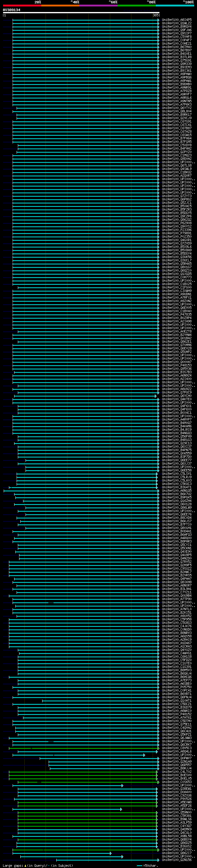197x868 pixels.
Task: Click the Large gaps legend text
Action: pyautogui.click(x=38, y=866)
